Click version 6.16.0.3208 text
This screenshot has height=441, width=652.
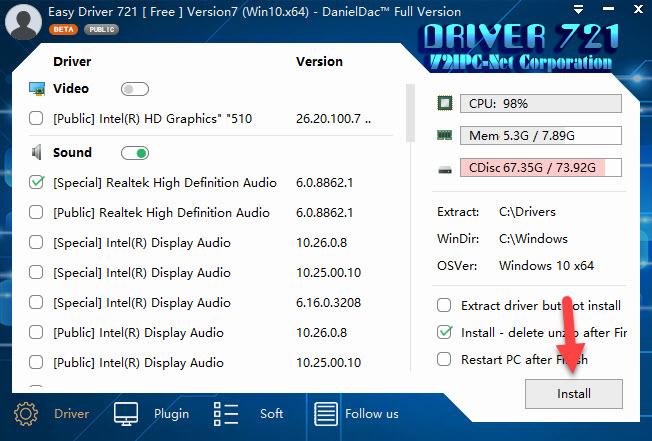coord(328,303)
